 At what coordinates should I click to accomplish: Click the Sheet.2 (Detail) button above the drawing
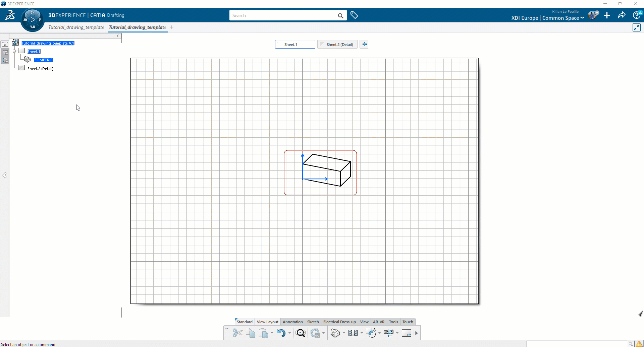337,44
